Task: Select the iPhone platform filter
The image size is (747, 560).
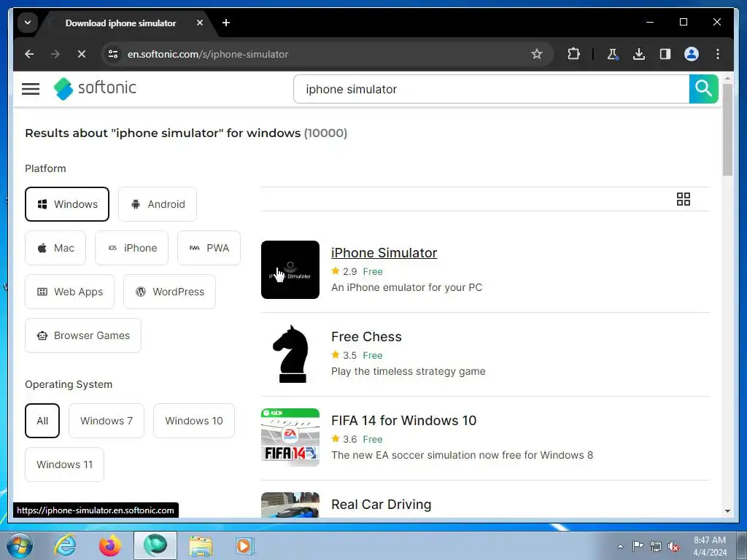Action: (x=131, y=248)
